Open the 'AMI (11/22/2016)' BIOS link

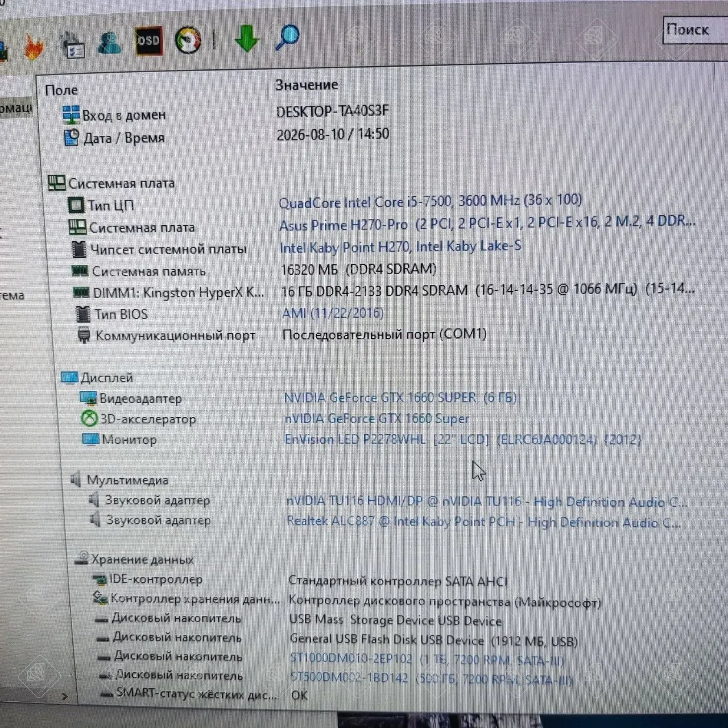click(333, 313)
